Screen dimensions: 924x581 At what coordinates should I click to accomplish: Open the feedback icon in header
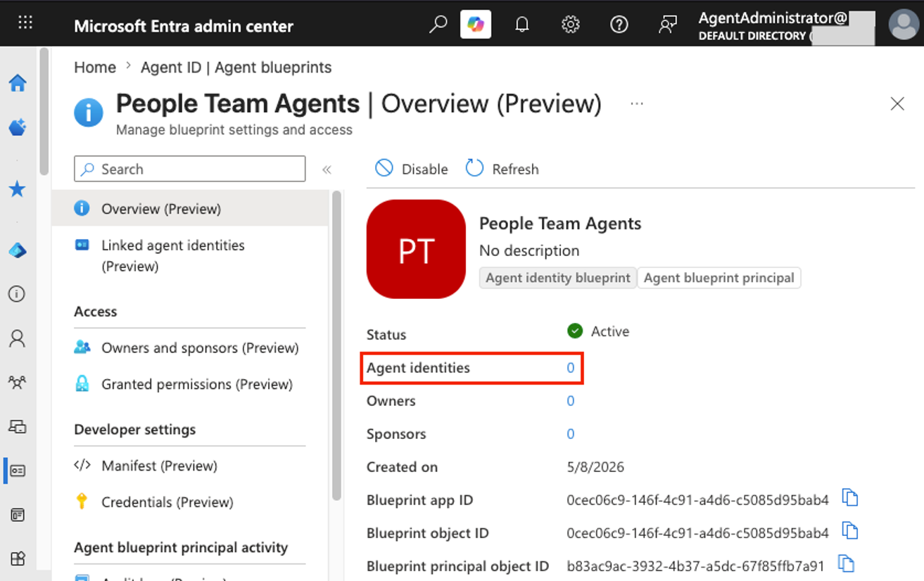[x=667, y=25]
